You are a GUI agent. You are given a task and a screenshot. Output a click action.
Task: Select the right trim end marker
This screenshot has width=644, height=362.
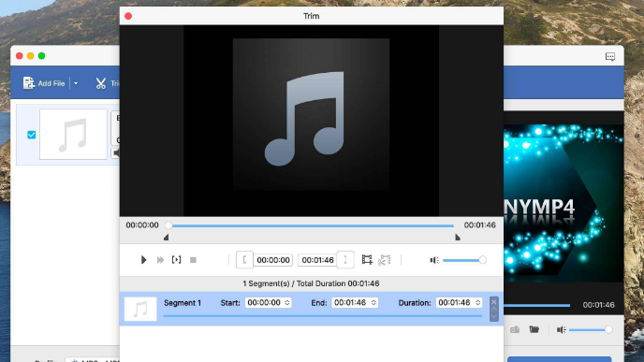coord(458,238)
